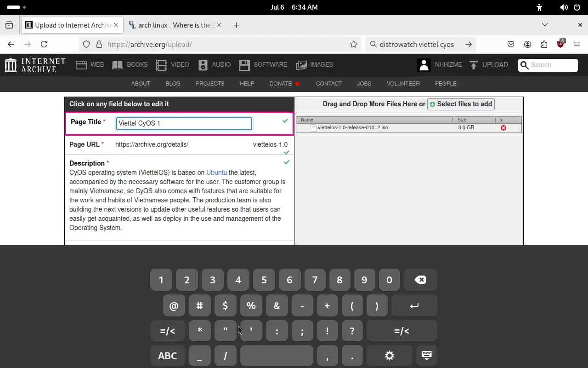Image resolution: width=588 pixels, height=368 pixels.
Task: Tap the backspace key
Action: [x=420, y=280]
